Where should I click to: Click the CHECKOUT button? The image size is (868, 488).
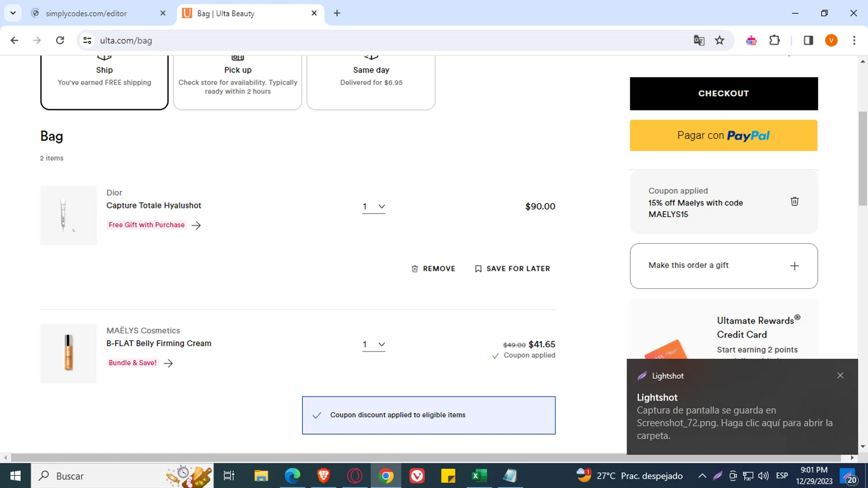724,94
